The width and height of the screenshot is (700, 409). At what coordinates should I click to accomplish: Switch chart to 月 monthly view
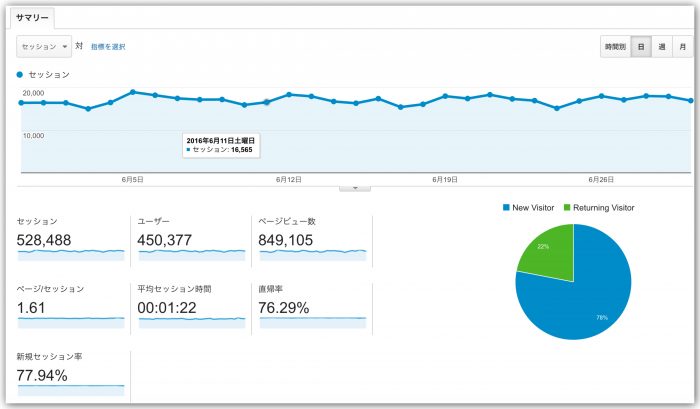681,46
